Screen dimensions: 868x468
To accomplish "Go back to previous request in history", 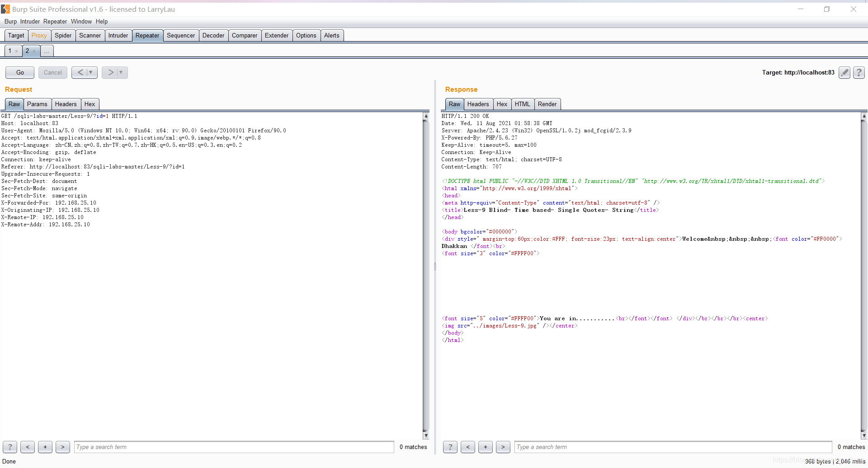I will click(x=80, y=72).
